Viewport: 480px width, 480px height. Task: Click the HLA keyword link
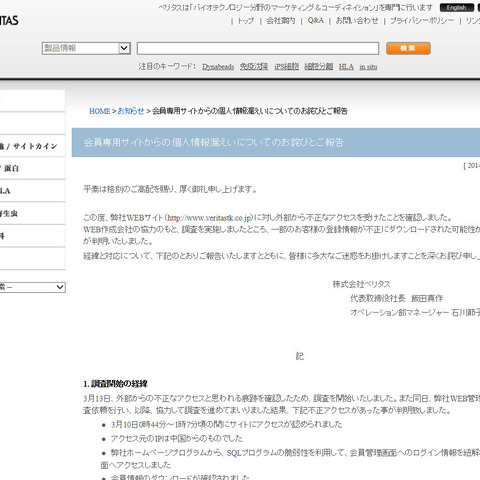(x=346, y=67)
